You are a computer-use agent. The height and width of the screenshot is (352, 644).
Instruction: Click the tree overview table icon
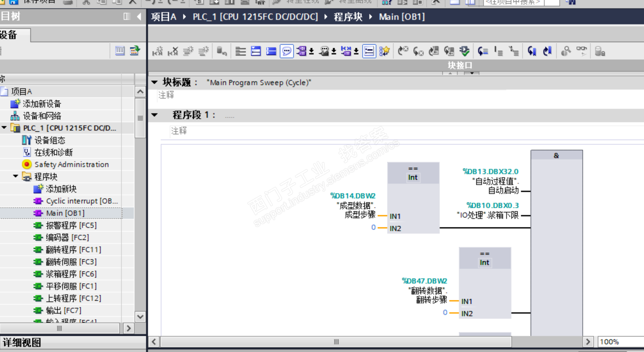[120, 51]
